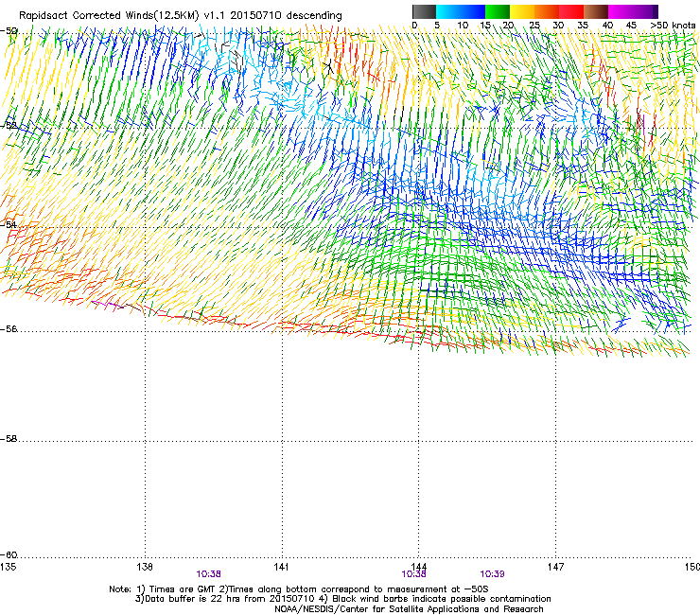Click the NOAA/NESDIS credit line
Viewport: 700px width, 615px height.
[x=409, y=609]
